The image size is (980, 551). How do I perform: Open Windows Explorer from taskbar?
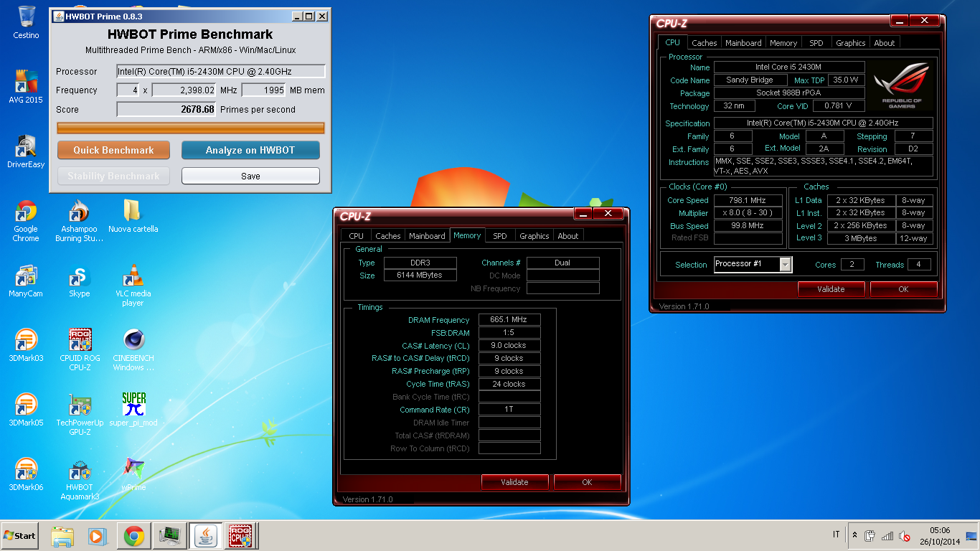coord(62,536)
